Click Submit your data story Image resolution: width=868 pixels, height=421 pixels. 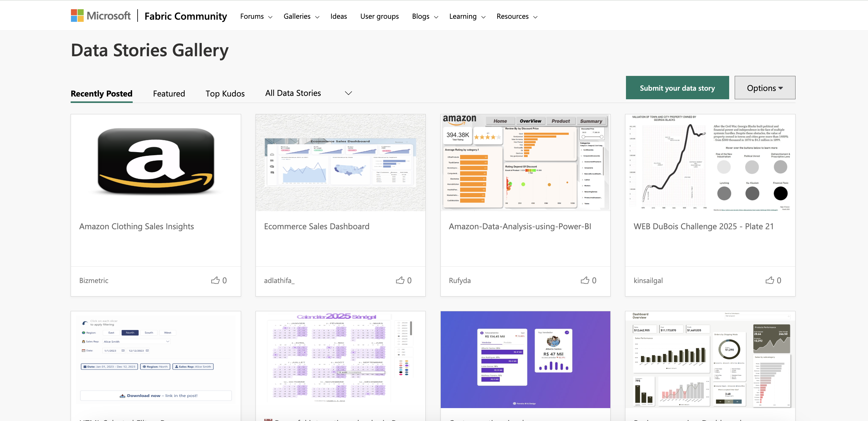677,88
